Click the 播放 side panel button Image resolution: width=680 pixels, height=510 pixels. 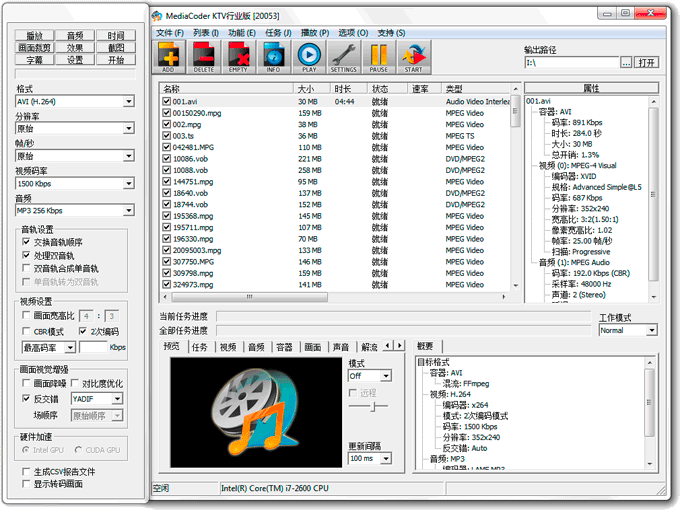coord(34,36)
